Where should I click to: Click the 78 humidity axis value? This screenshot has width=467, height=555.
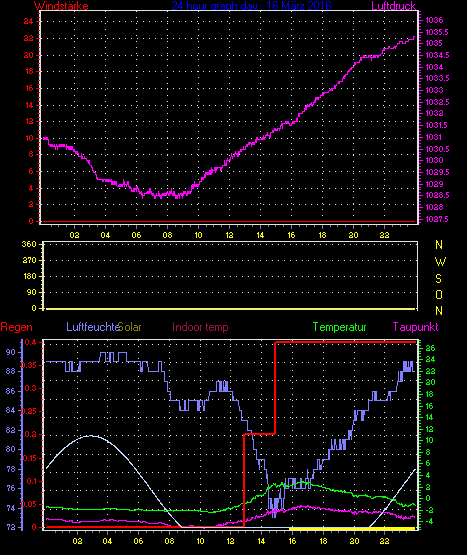(11, 469)
